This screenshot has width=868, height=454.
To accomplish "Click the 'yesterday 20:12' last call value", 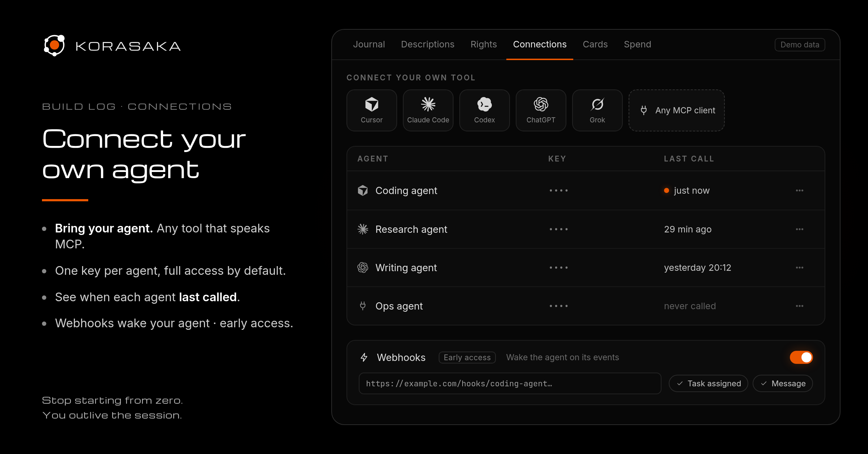I will (697, 268).
